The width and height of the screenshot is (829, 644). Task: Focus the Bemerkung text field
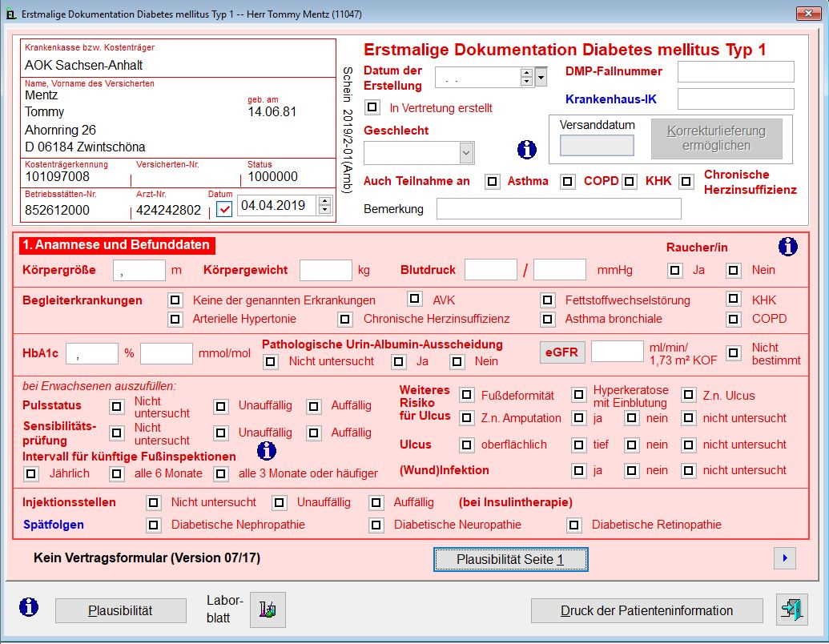point(558,209)
